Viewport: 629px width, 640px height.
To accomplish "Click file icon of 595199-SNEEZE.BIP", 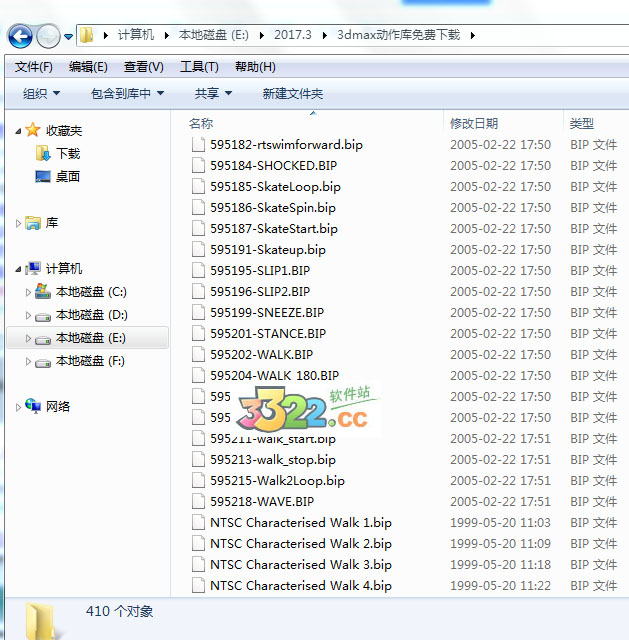I will (198, 312).
